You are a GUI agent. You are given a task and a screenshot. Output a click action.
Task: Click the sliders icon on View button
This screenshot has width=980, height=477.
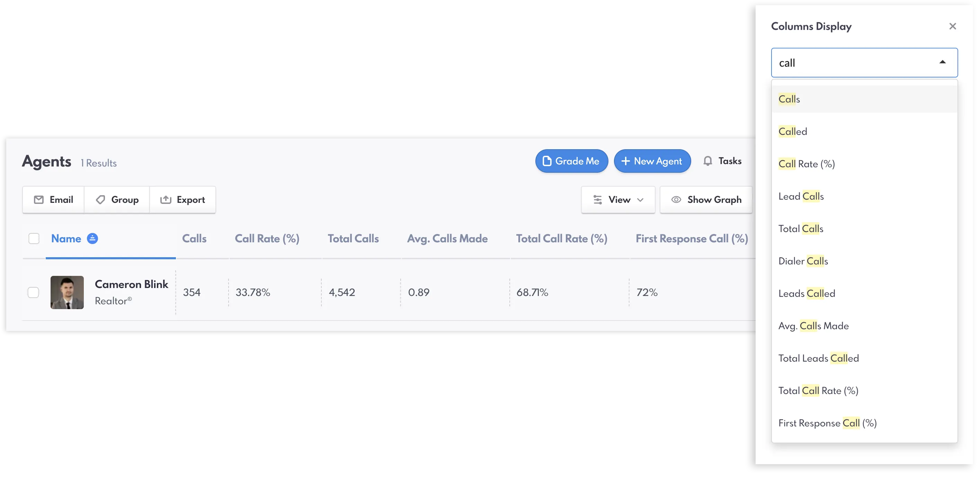[x=598, y=200]
